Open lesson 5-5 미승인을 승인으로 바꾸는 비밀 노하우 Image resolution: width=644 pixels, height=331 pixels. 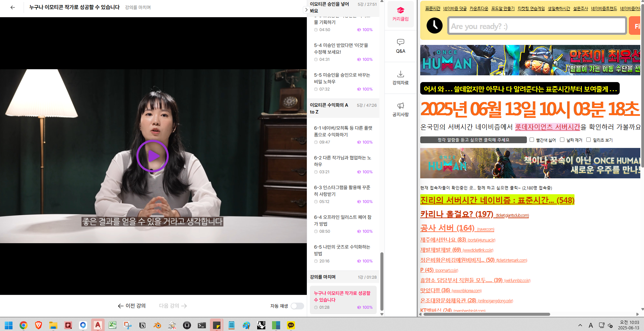(343, 82)
